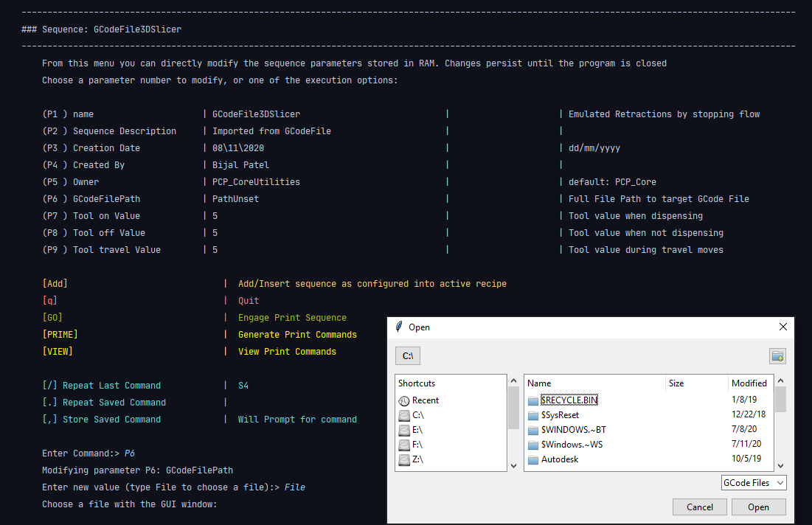Screen dimensions: 812x525
Task: Click the 1/8/19 modified date
Action: (744, 400)
